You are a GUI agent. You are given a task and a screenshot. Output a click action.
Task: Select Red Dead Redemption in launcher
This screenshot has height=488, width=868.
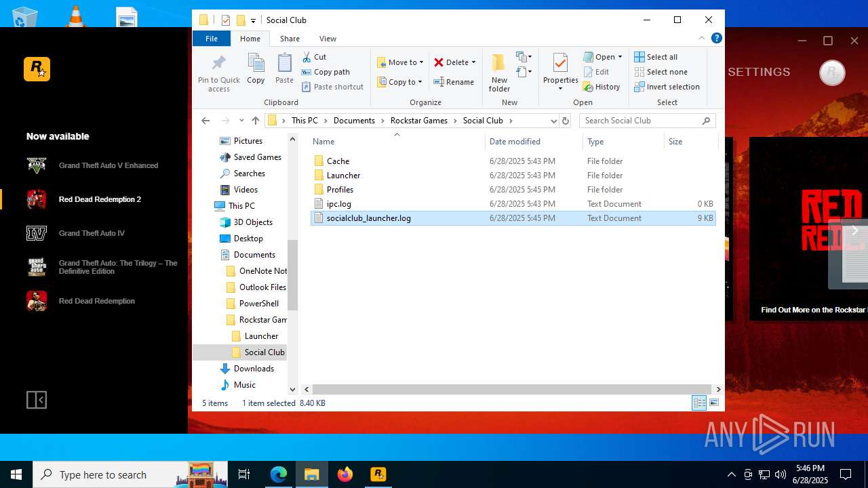94,301
